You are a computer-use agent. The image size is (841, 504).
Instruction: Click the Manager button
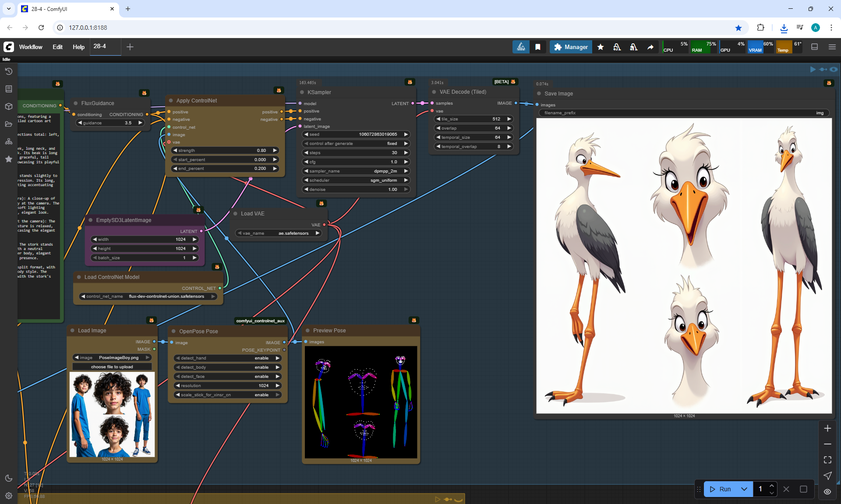click(571, 47)
